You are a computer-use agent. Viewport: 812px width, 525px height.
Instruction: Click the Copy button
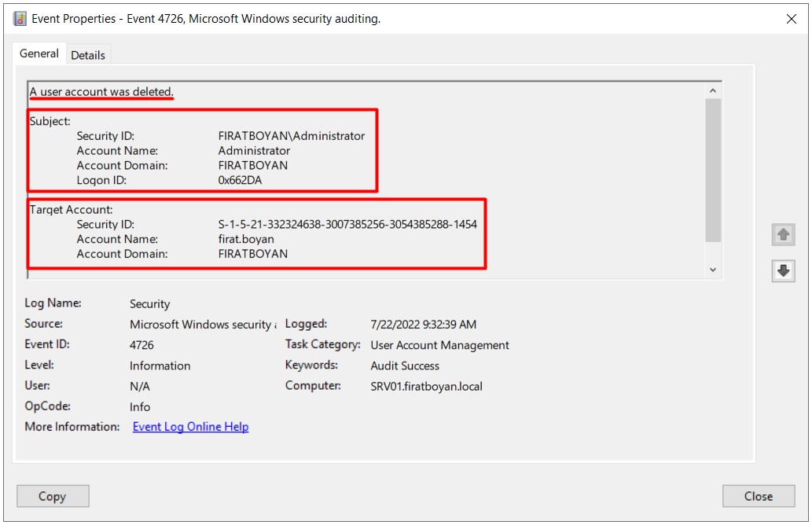pos(53,496)
